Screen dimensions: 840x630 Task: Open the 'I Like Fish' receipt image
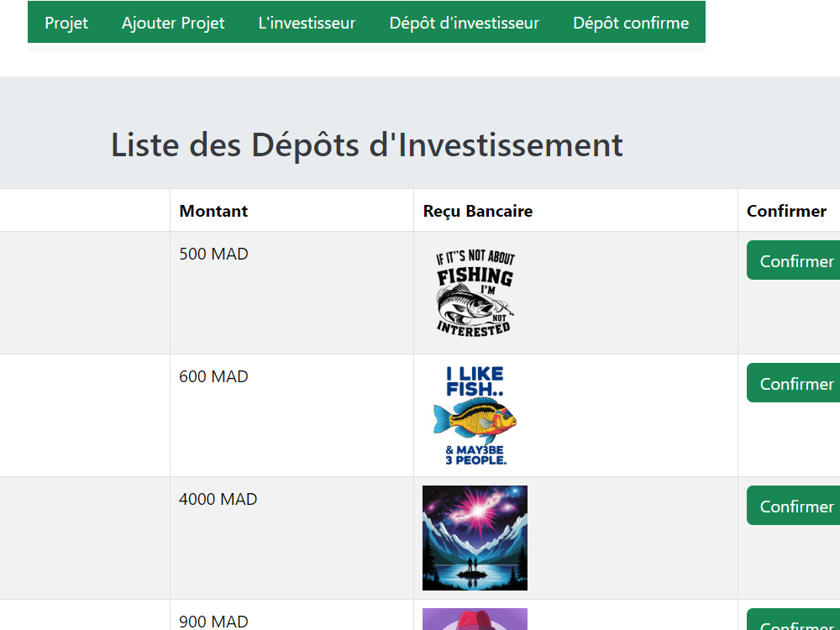click(x=475, y=416)
